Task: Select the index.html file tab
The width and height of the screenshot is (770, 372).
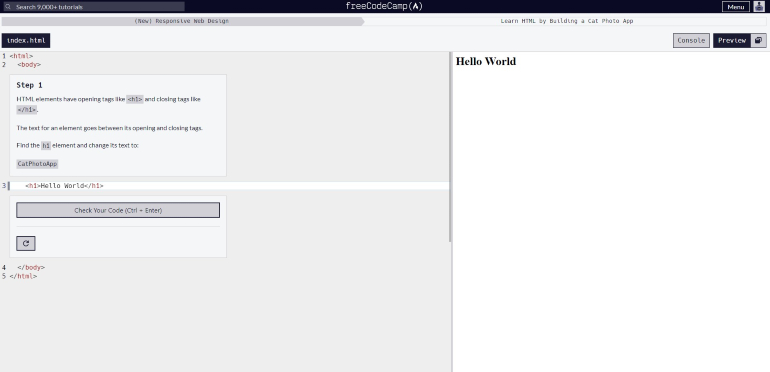Action: pyautogui.click(x=26, y=41)
